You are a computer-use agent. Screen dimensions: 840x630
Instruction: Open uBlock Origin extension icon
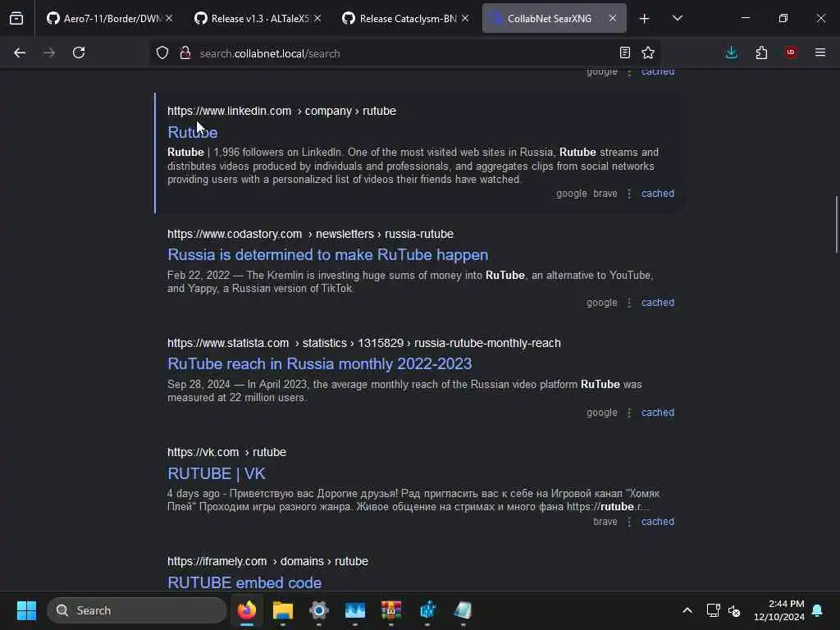coord(791,52)
